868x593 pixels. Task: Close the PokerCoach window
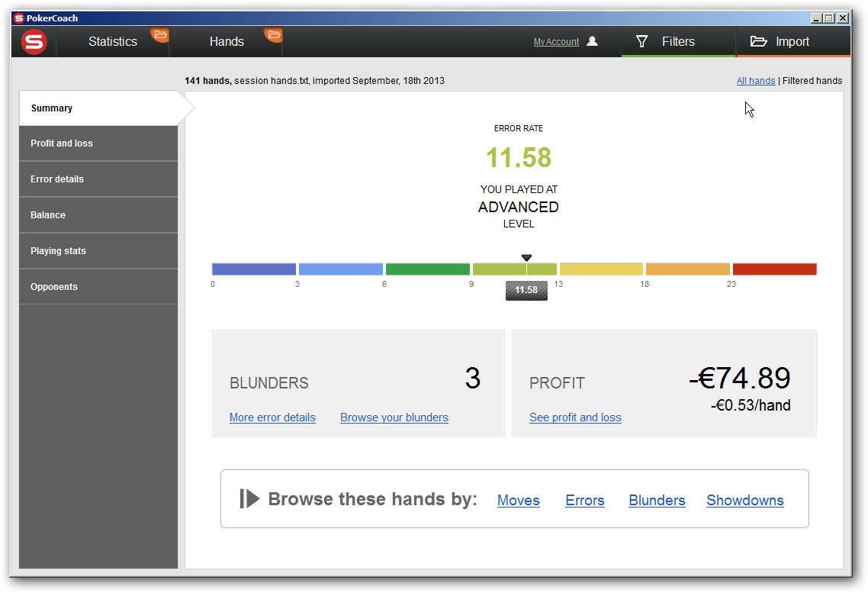(x=843, y=18)
